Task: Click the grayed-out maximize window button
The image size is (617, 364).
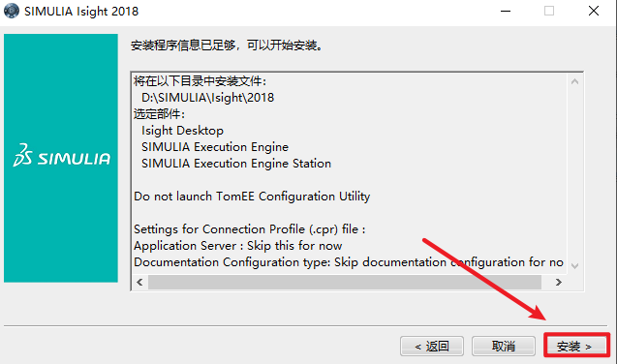Action: pos(549,11)
